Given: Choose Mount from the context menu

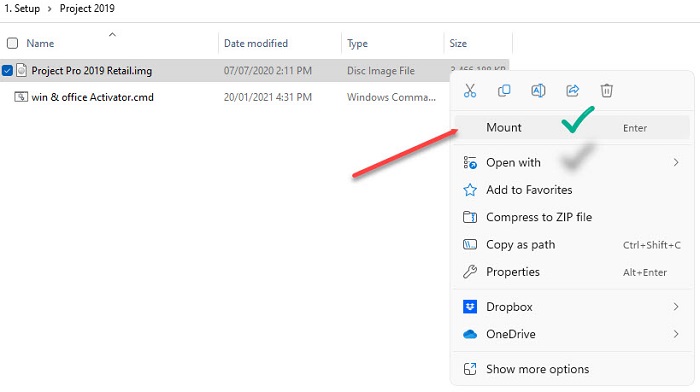Looking at the screenshot, I should click(572, 128).
